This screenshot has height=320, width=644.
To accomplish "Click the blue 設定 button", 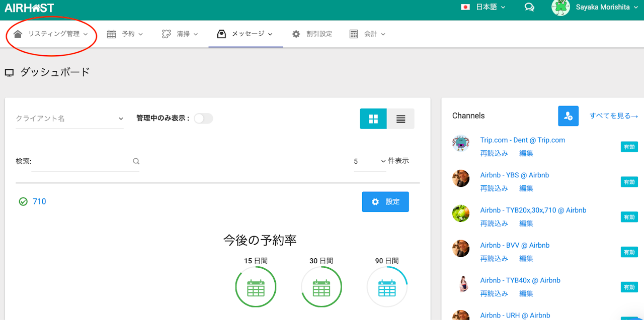I will click(385, 201).
